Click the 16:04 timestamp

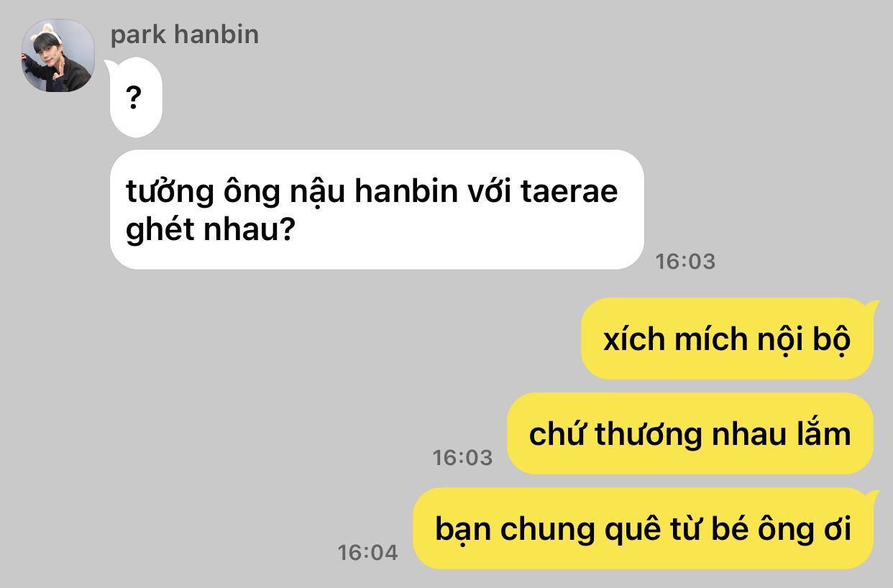tap(367, 552)
